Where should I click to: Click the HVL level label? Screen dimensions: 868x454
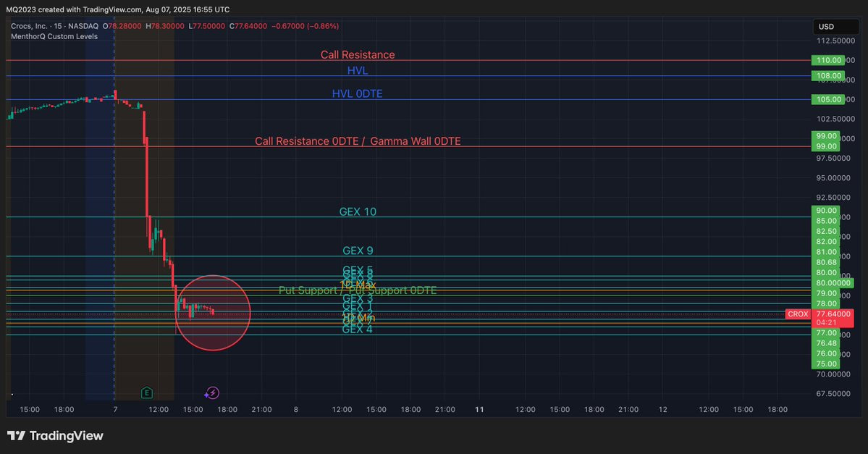[x=358, y=70]
